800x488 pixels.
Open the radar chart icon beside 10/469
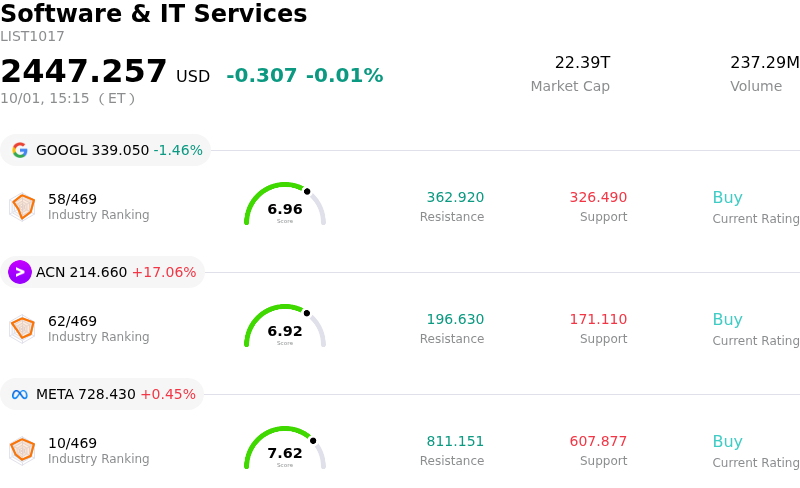point(22,451)
